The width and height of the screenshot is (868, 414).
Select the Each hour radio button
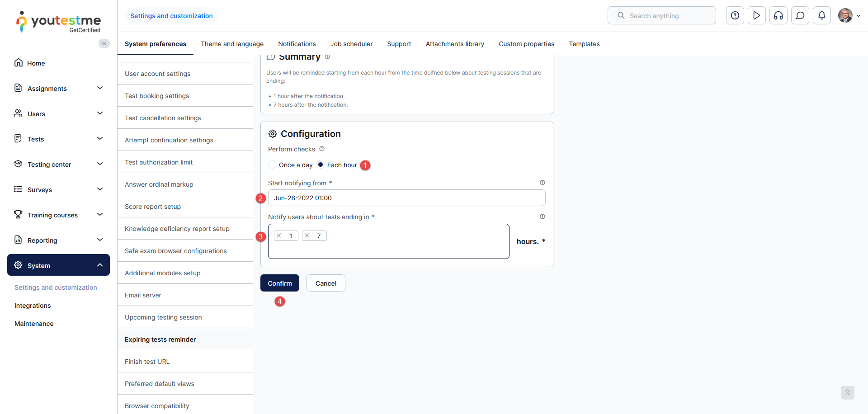(321, 165)
